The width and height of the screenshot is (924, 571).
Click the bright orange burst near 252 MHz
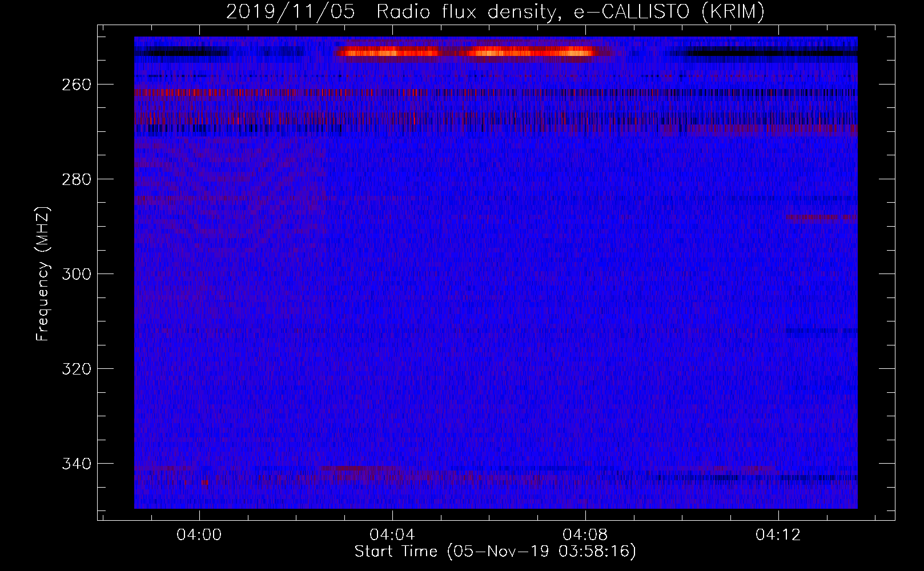468,53
